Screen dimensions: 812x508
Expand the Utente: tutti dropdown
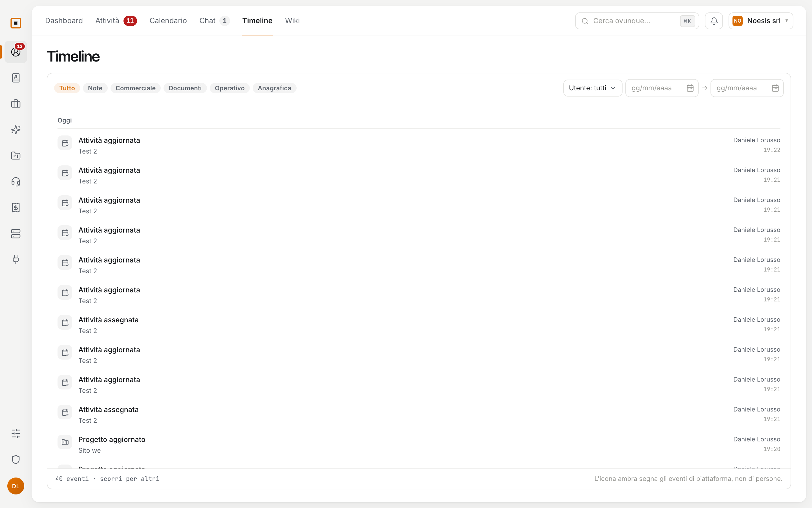[593, 88]
